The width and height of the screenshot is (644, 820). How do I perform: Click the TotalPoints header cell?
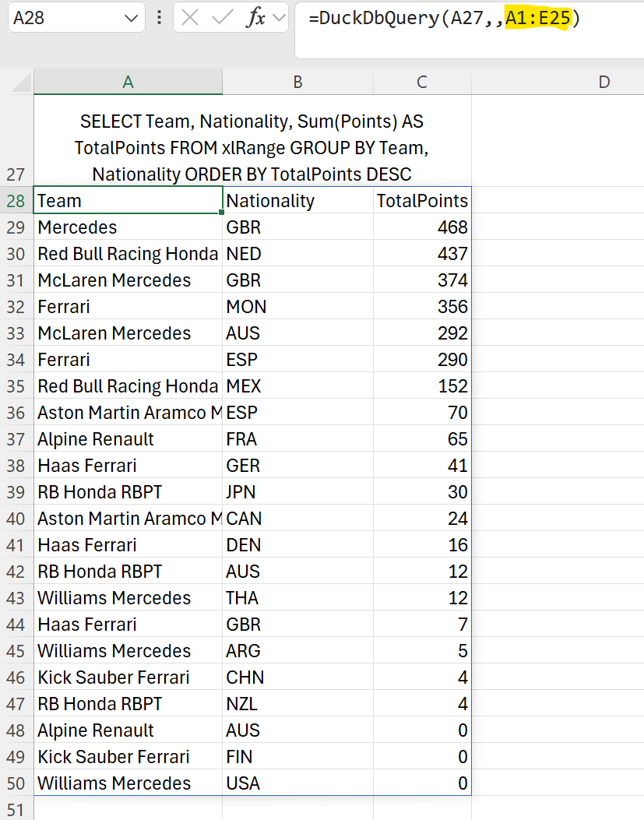(422, 201)
